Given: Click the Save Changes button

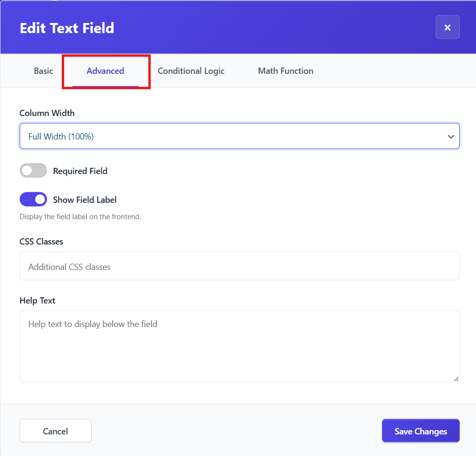Looking at the screenshot, I should click(x=420, y=431).
